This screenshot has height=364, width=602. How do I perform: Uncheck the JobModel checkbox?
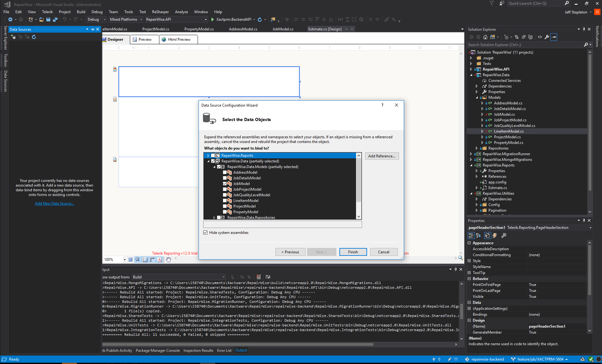click(225, 184)
